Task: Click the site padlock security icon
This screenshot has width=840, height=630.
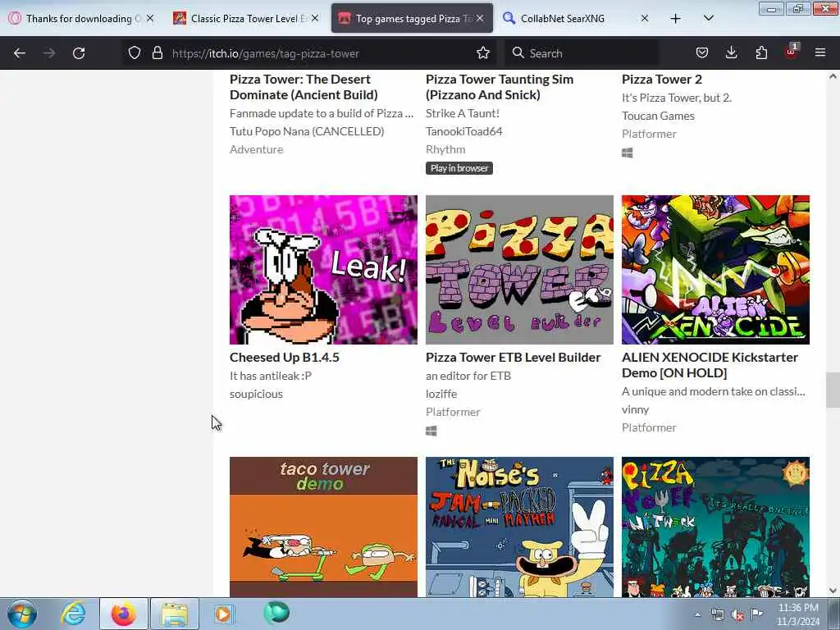Action: [157, 53]
